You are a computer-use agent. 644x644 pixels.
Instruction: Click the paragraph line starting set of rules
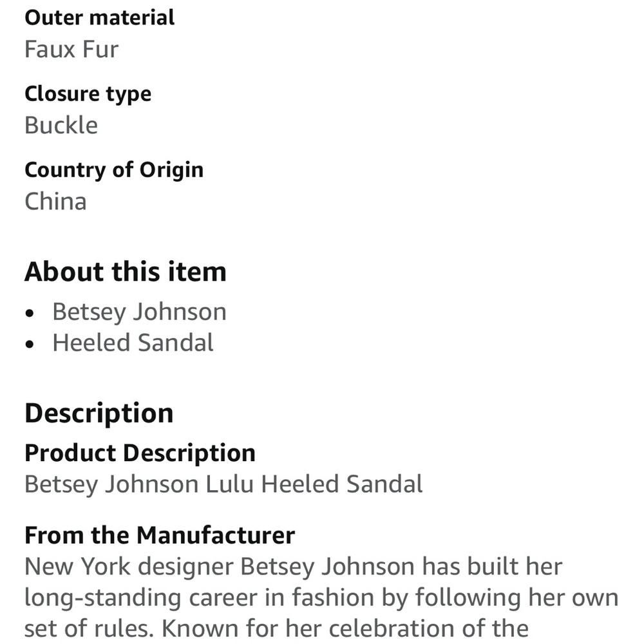click(x=276, y=628)
